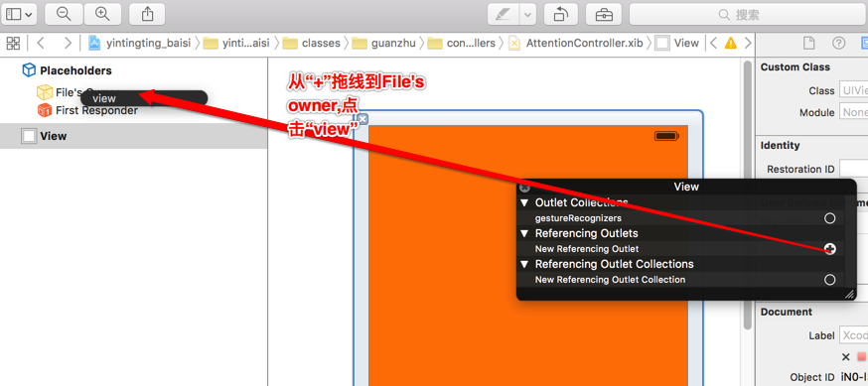Screen dimensions: 868x386
Task: Select Placeholders in document outline
Action: tap(75, 70)
